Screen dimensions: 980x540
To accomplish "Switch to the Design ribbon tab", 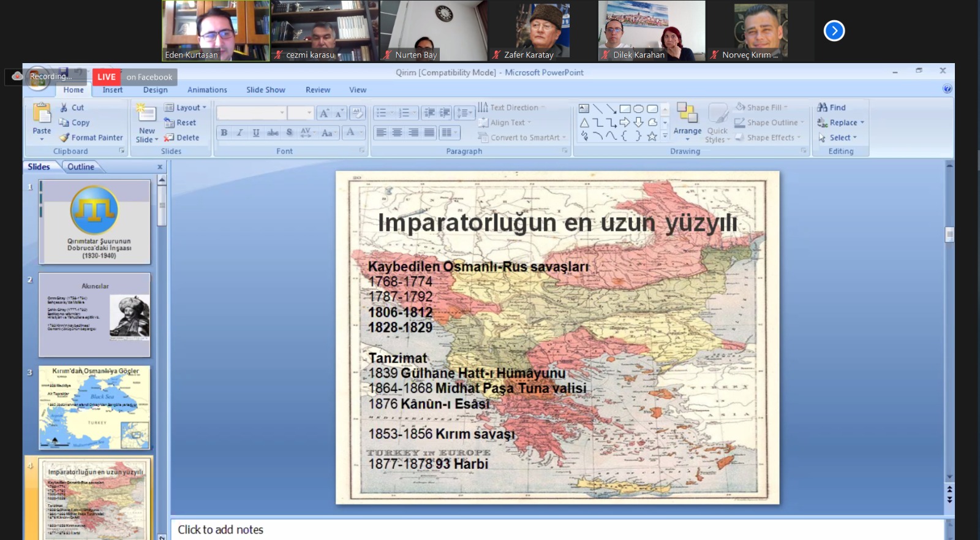I will click(156, 89).
